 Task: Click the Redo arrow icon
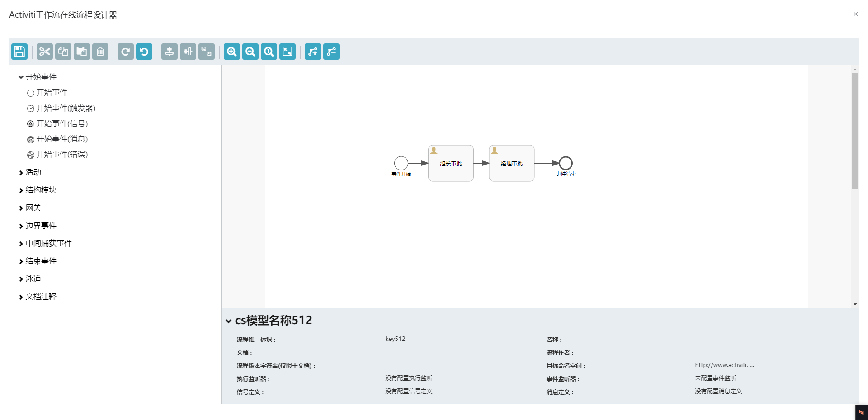click(126, 52)
